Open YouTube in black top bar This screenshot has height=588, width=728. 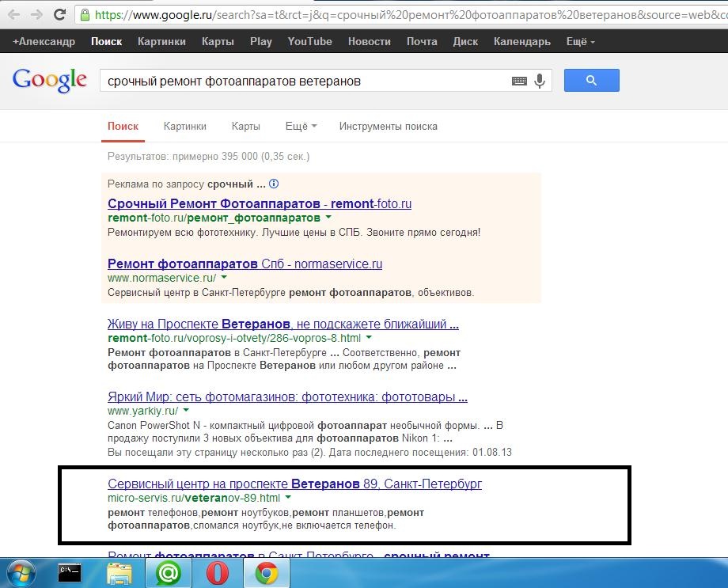(x=309, y=41)
